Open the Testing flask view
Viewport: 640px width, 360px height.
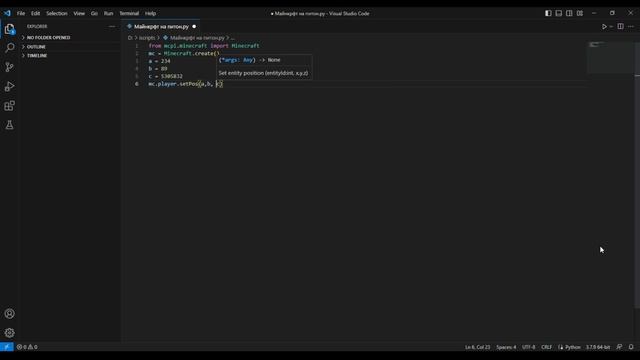9,125
